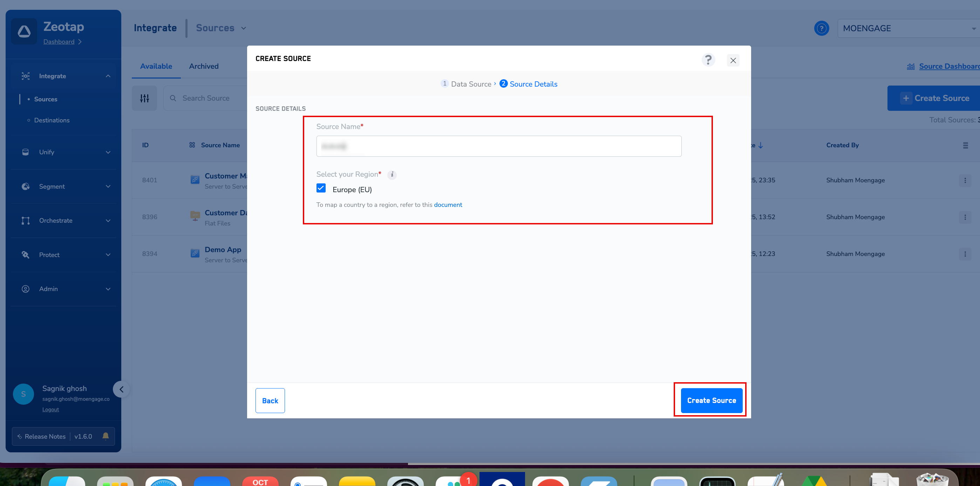980x486 pixels.
Task: Expand the Admin menu section
Action: [x=108, y=289]
